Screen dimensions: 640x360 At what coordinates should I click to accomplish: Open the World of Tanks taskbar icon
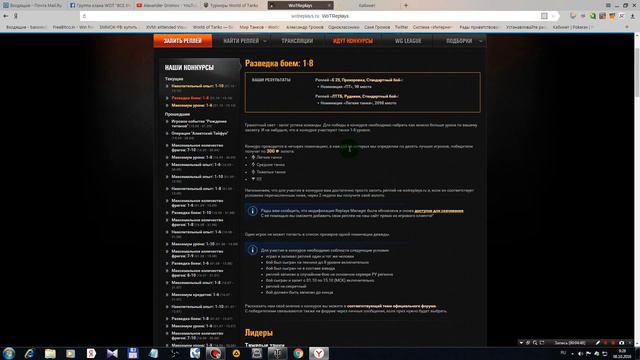277,353
